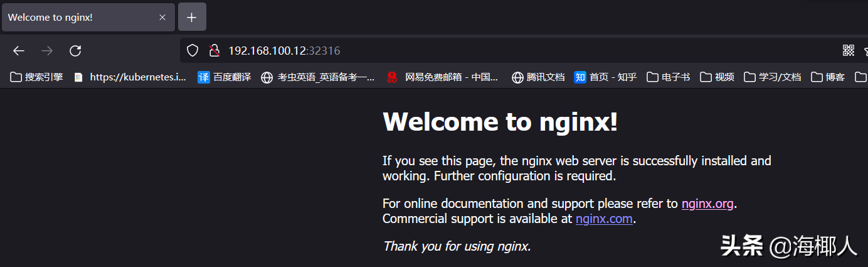
Task: Open the 腾讯文档 bookmark
Action: 538,77
